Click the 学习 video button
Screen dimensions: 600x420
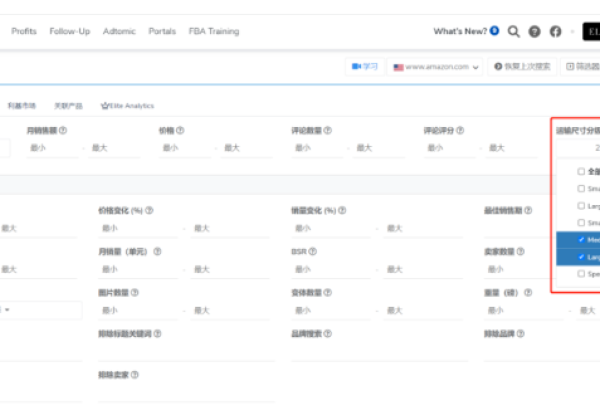[365, 67]
